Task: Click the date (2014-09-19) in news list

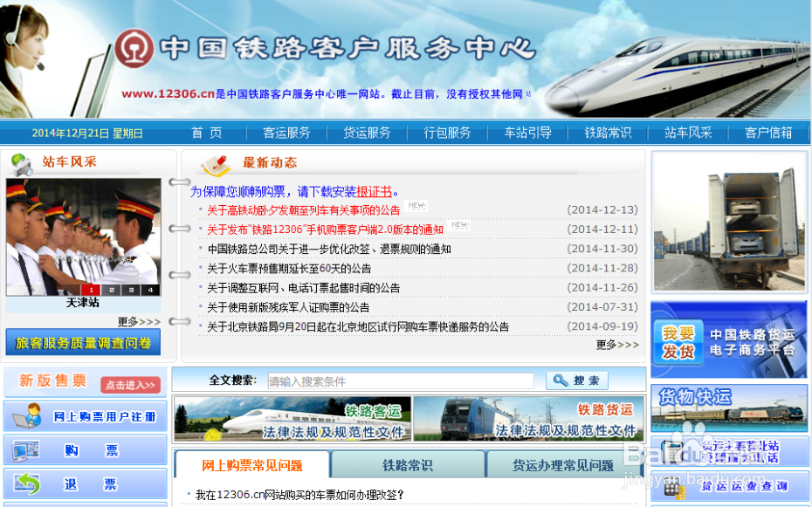Action: [x=602, y=326]
